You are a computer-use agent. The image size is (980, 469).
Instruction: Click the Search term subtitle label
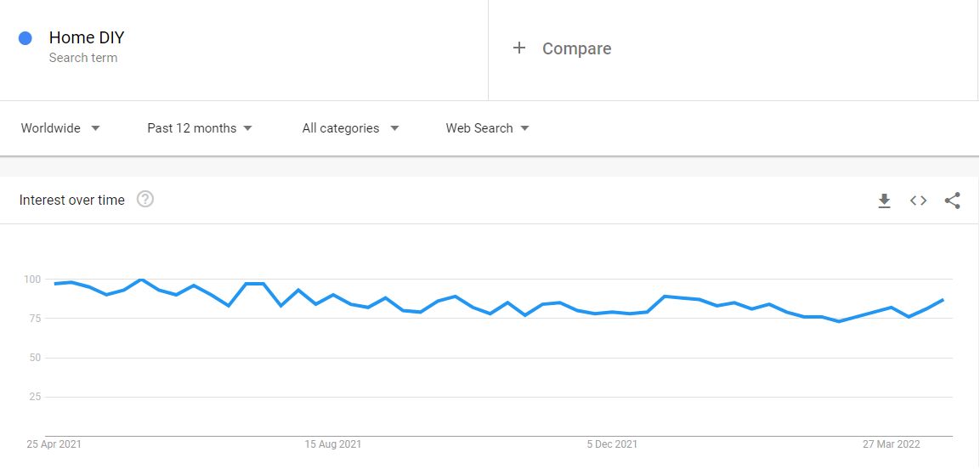(x=83, y=58)
